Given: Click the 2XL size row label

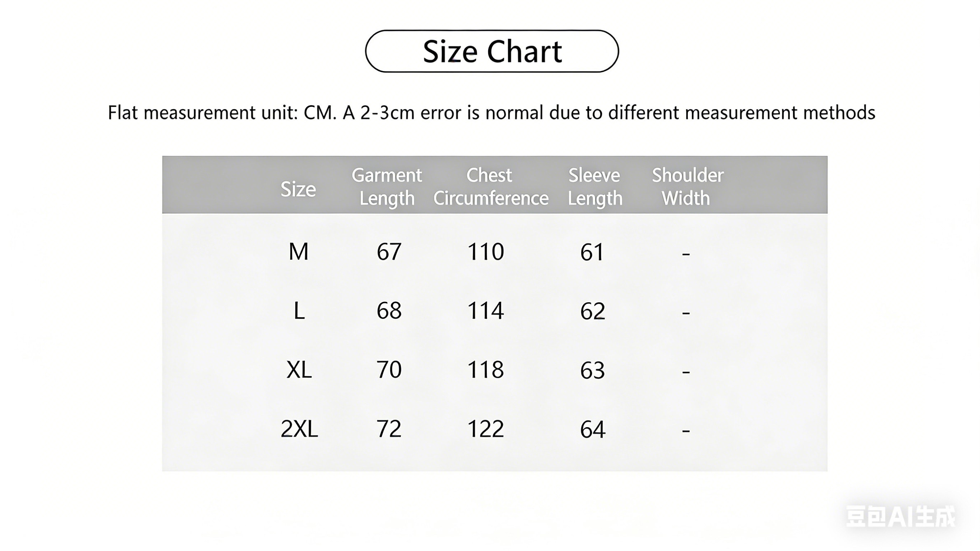Looking at the screenshot, I should pyautogui.click(x=299, y=429).
